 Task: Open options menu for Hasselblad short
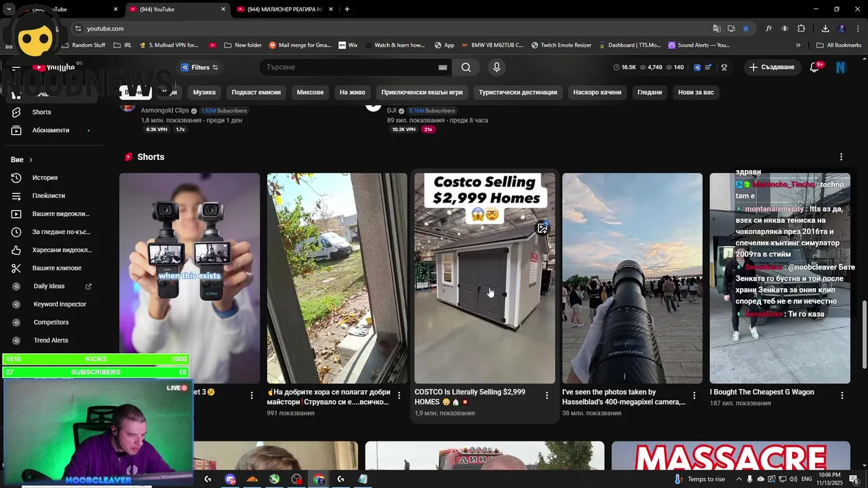coord(694,395)
